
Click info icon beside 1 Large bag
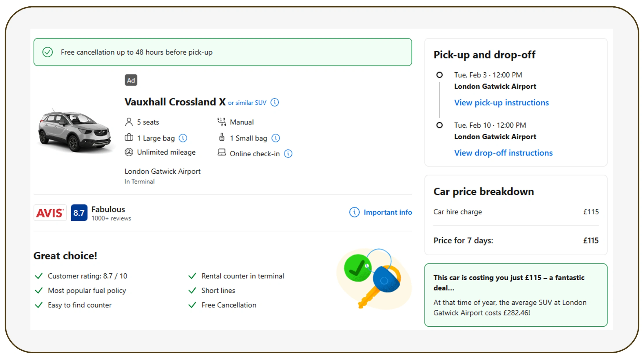tap(183, 138)
